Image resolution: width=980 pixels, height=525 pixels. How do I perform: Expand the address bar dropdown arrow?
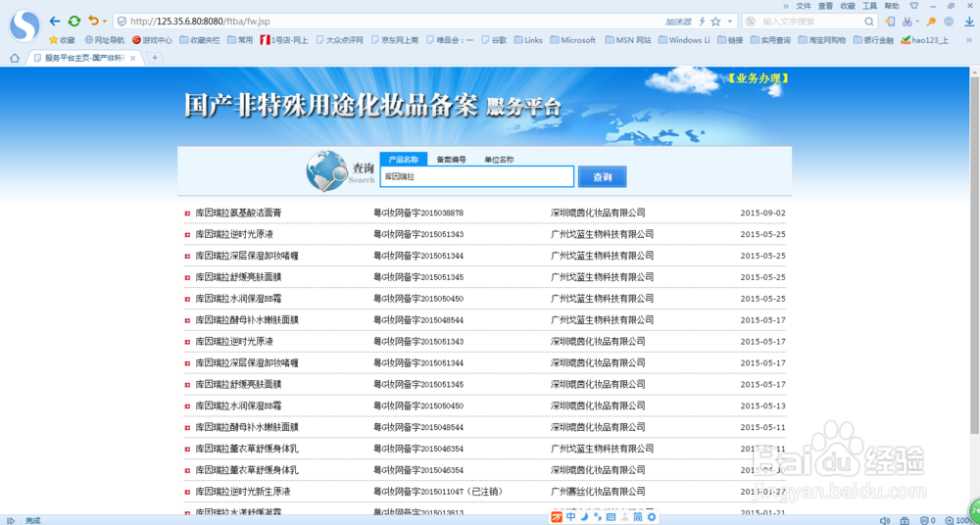click(x=729, y=22)
